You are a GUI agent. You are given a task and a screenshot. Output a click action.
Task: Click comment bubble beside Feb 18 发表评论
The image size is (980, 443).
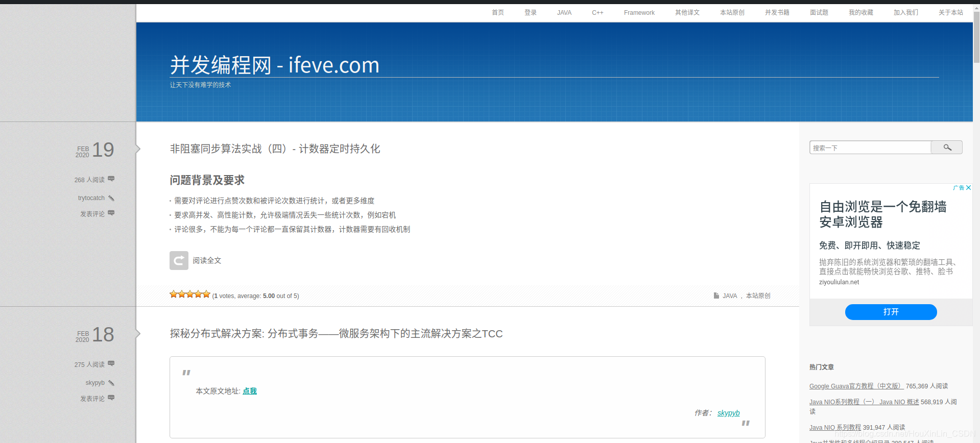111,398
